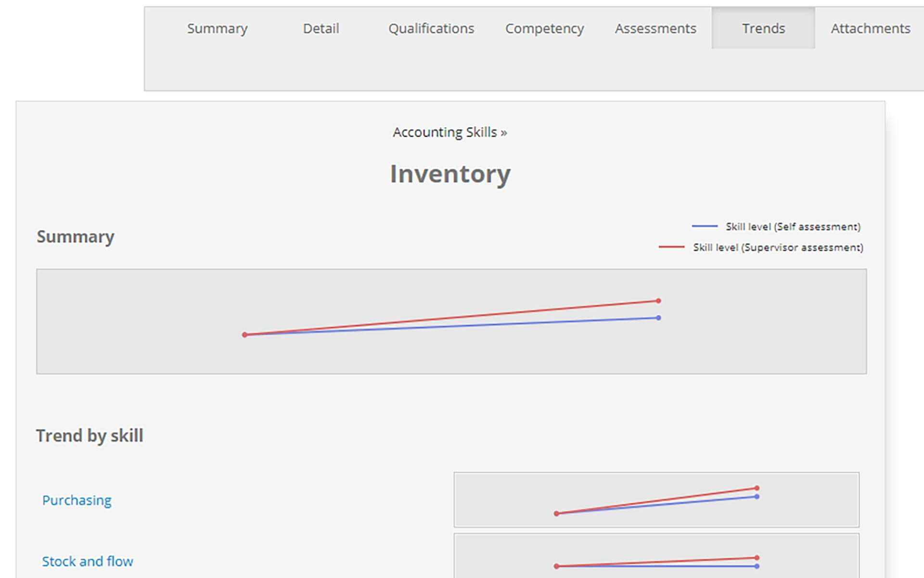Viewport: 924px width, 578px height.
Task: Select the Competency tab
Action: coord(544,28)
